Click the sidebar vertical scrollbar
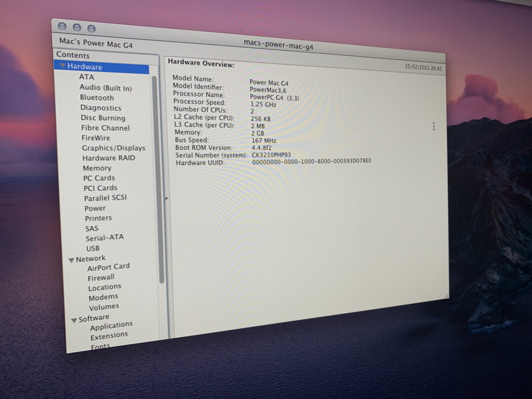Image resolution: width=532 pixels, height=399 pixels. click(x=158, y=181)
